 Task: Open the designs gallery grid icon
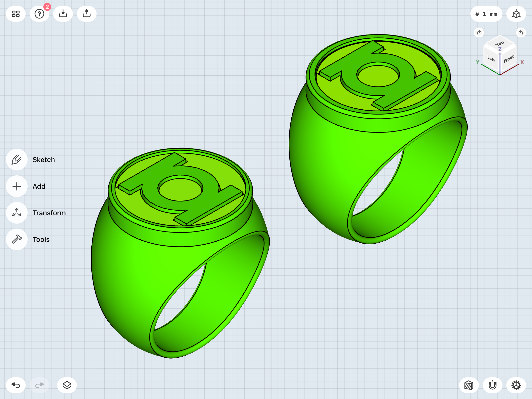(x=16, y=14)
